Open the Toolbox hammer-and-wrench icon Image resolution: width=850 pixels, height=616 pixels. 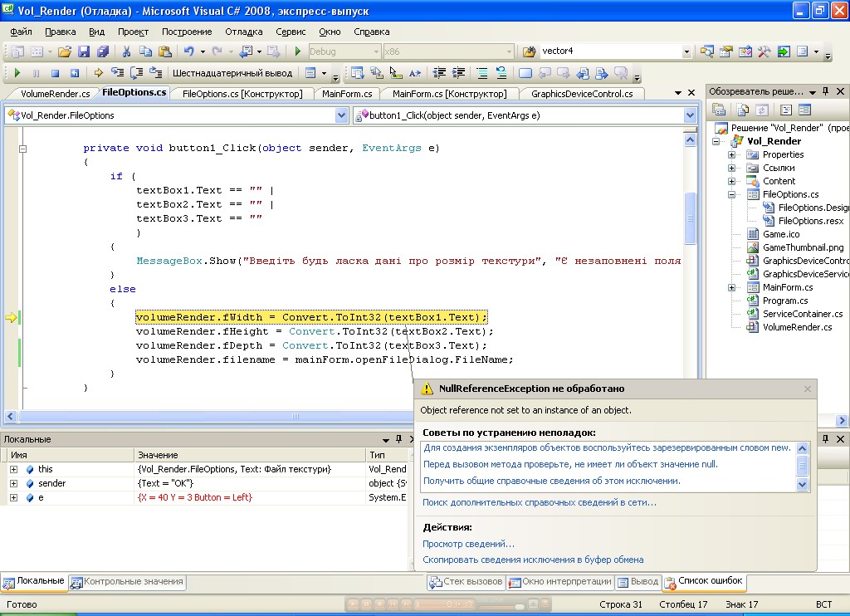point(764,51)
